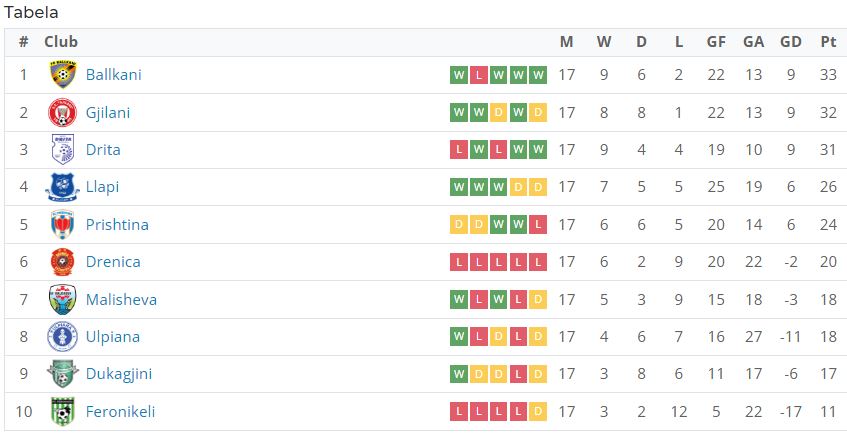Click Ballkani's red L form badge
This screenshot has height=433, width=847.
[478, 75]
